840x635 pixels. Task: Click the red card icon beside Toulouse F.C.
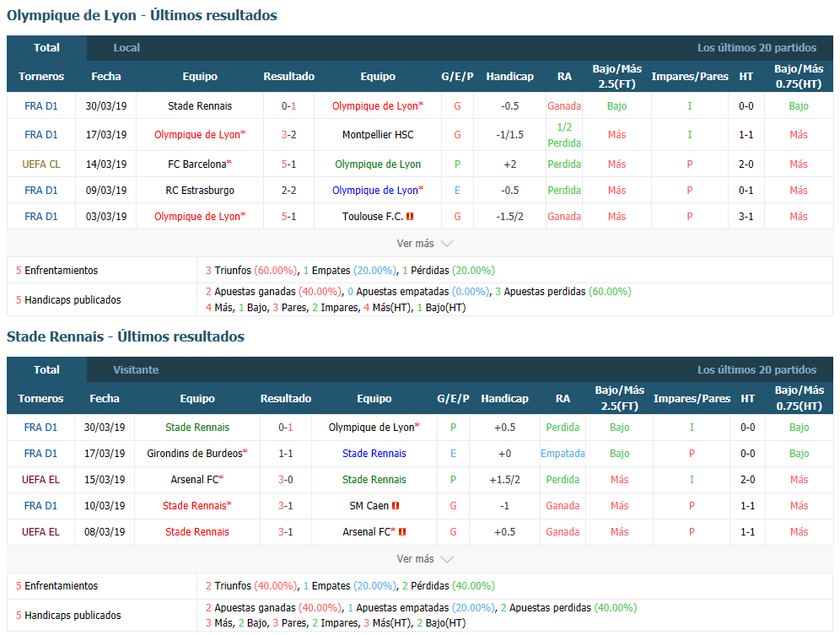(x=410, y=217)
